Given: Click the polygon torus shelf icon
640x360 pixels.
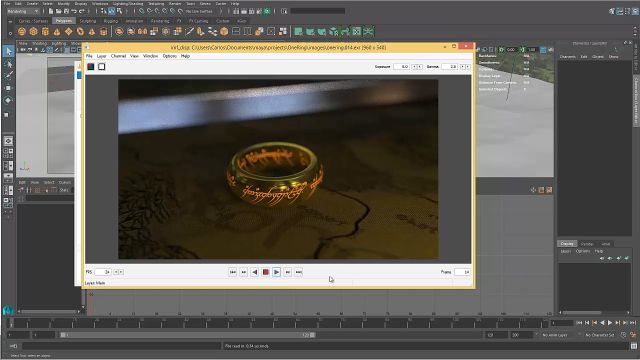Looking at the screenshot, I should click(x=80, y=31).
